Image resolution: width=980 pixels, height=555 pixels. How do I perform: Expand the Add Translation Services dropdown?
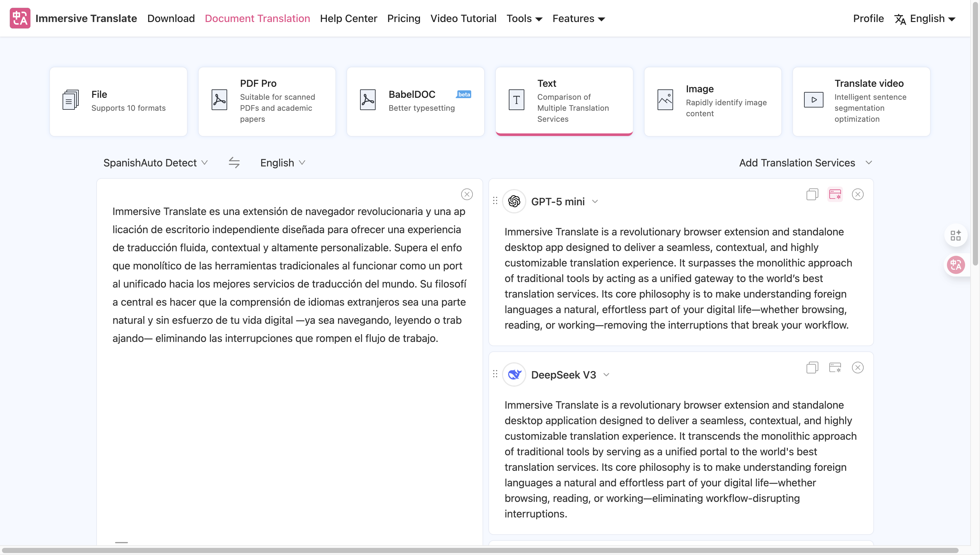point(805,163)
